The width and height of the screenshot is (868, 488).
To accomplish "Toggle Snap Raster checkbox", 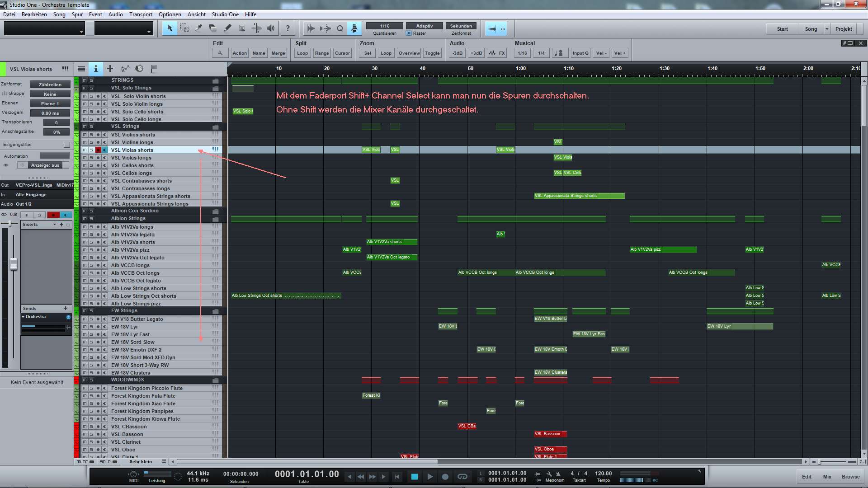I will click(x=409, y=33).
